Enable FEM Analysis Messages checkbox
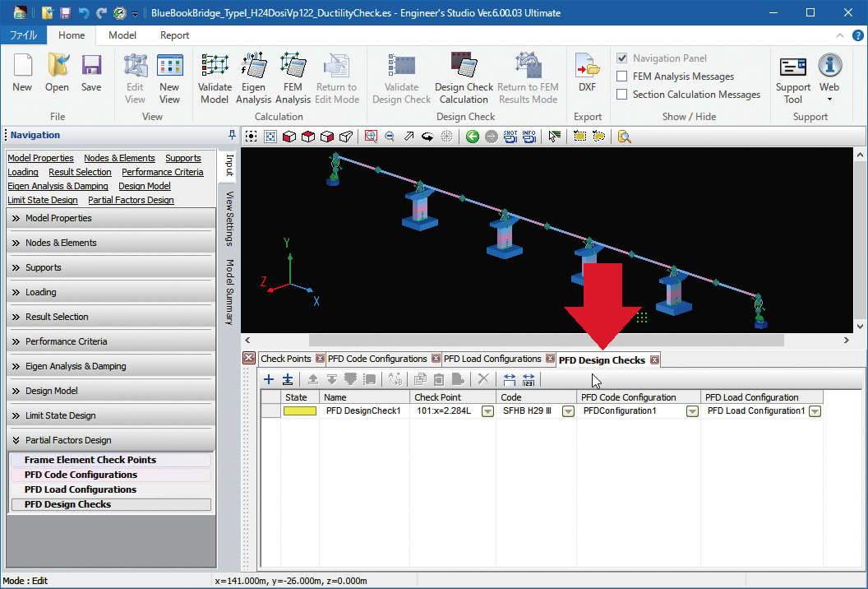The height and width of the screenshot is (589, 868). point(623,77)
